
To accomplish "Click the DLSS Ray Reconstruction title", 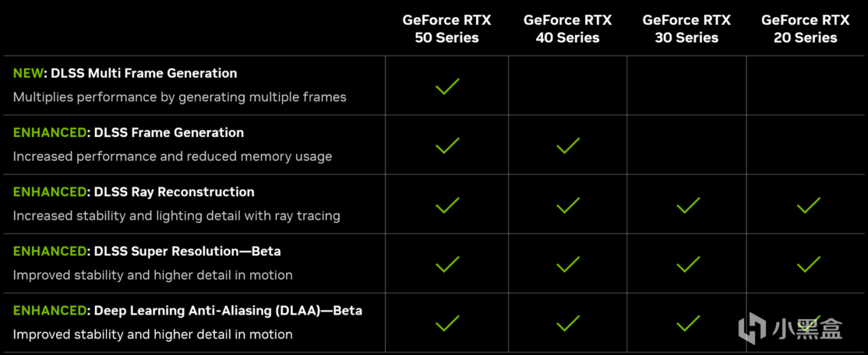I will coord(174,192).
